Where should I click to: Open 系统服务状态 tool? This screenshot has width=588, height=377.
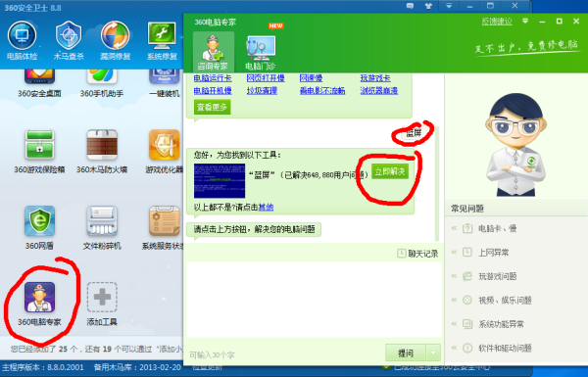(163, 228)
